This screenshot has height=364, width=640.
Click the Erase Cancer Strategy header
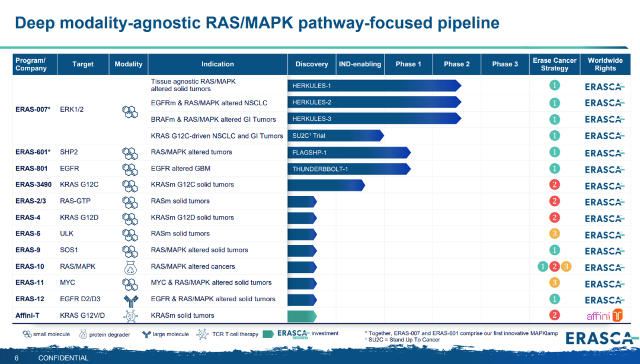(554, 64)
